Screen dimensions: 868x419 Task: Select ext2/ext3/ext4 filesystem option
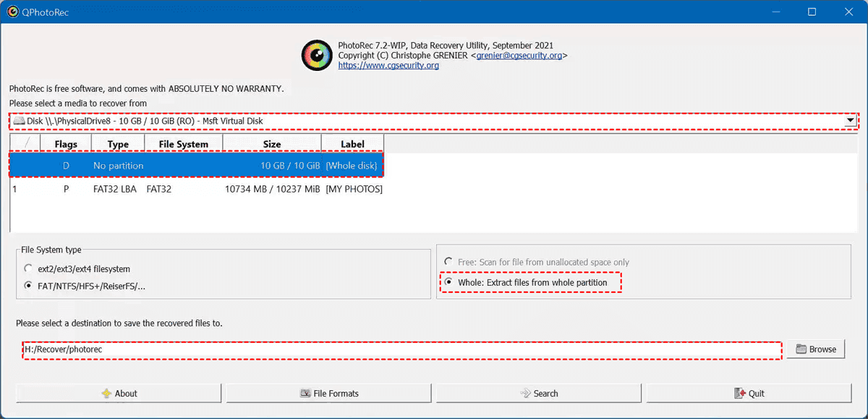(x=28, y=268)
